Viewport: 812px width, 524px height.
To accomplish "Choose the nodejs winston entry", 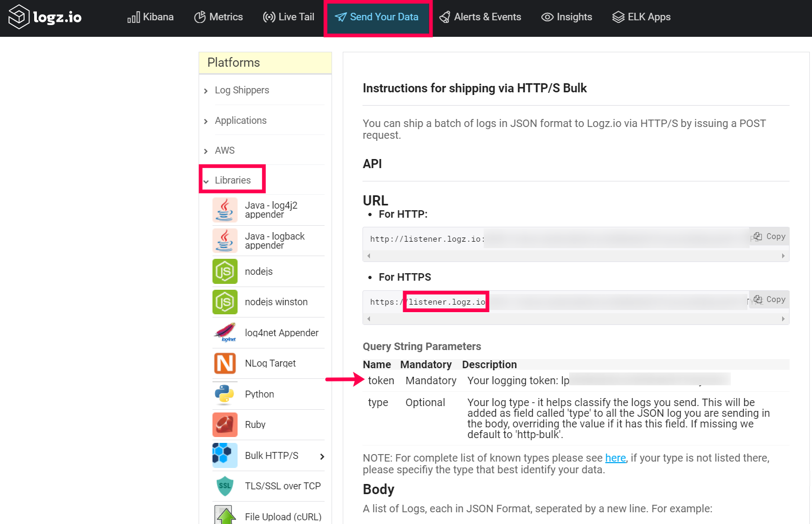I will [x=276, y=302].
